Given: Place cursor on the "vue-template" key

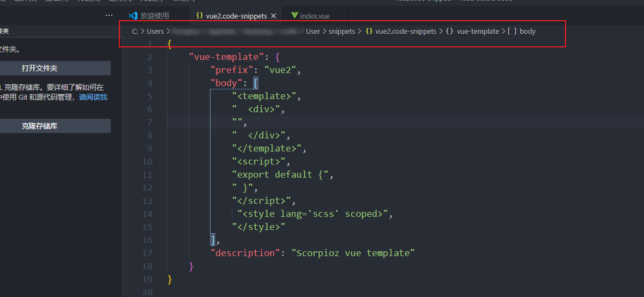Looking at the screenshot, I should click(226, 57).
